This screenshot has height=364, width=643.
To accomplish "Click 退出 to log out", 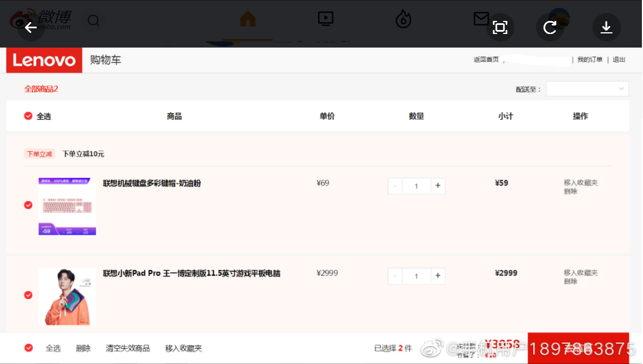I will tap(619, 59).
